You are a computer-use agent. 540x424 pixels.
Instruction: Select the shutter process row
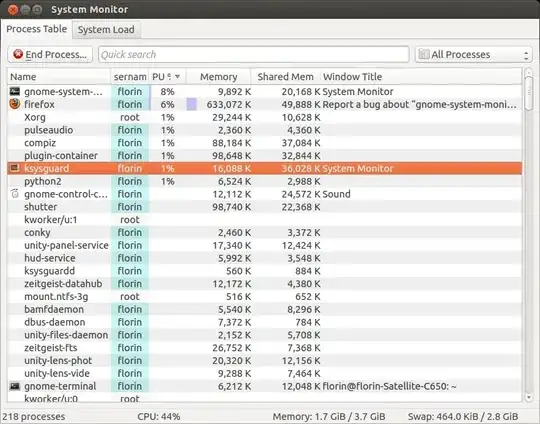coord(264,207)
